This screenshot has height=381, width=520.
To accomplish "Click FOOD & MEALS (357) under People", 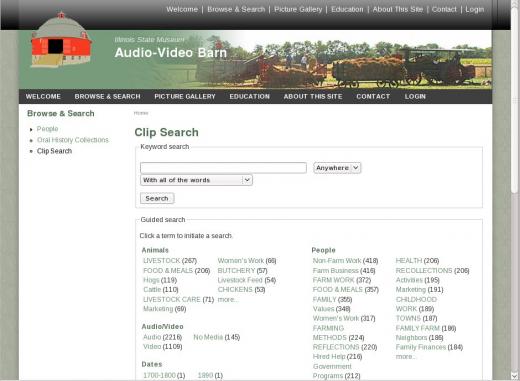I will pyautogui.click(x=346, y=290).
